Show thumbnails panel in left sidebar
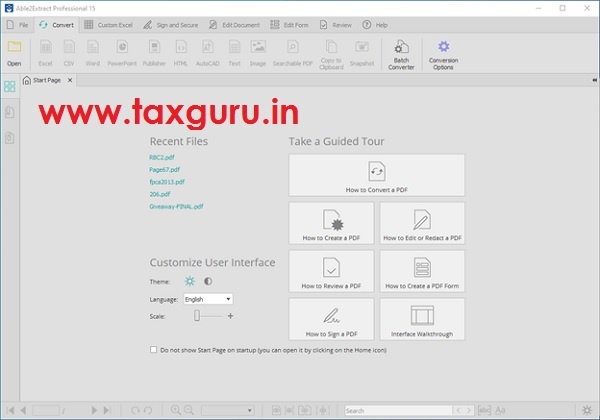This screenshot has width=600, height=420. (10, 86)
